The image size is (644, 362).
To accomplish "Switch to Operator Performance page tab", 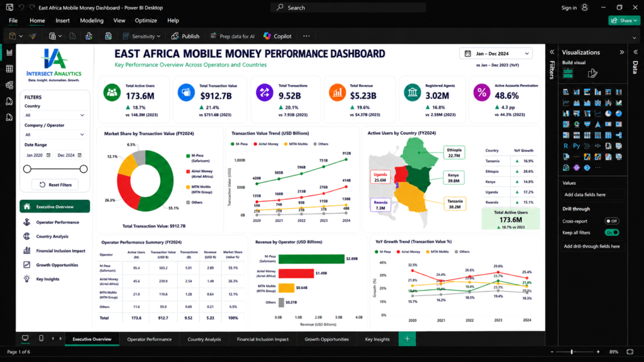I will [150, 339].
